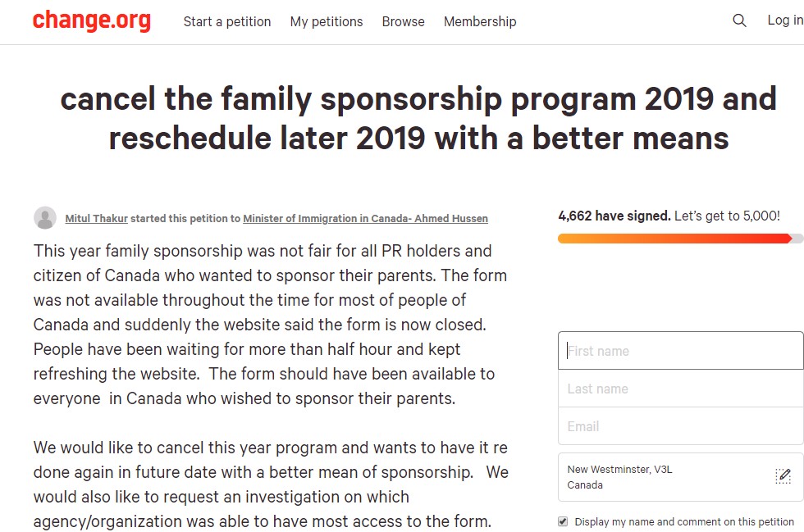Click Mitul Thakur's profile avatar
804x532 pixels.
(x=45, y=218)
